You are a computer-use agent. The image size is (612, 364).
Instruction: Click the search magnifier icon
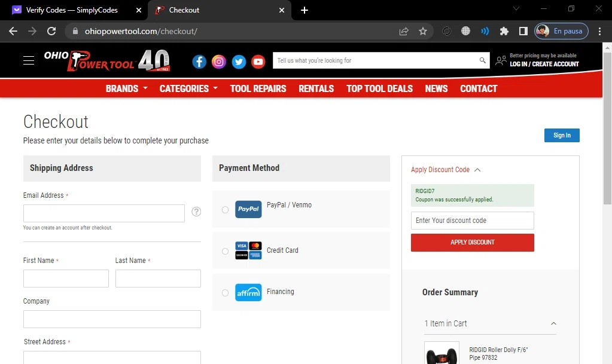[482, 60]
